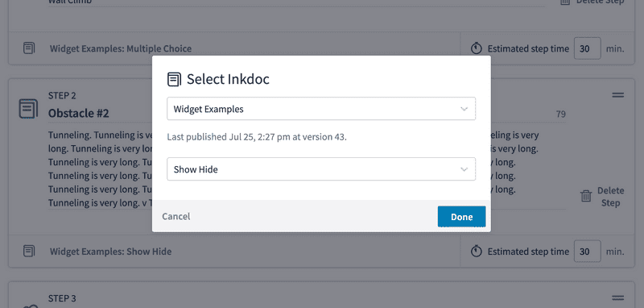Click the stopwatch icon in Show Hide row

pos(476,251)
